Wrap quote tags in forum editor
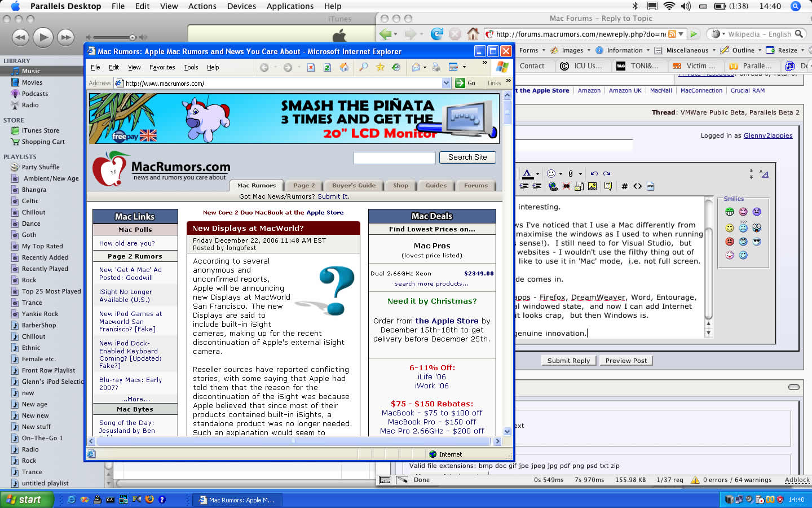 [x=608, y=186]
